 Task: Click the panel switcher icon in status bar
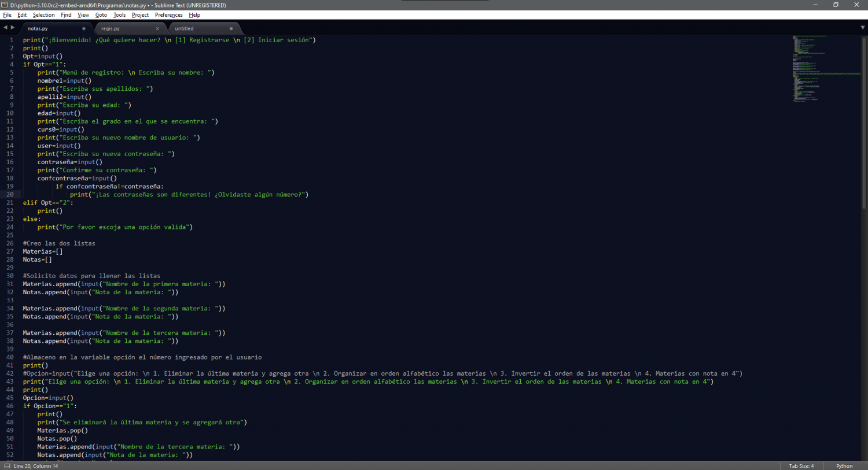point(7,466)
